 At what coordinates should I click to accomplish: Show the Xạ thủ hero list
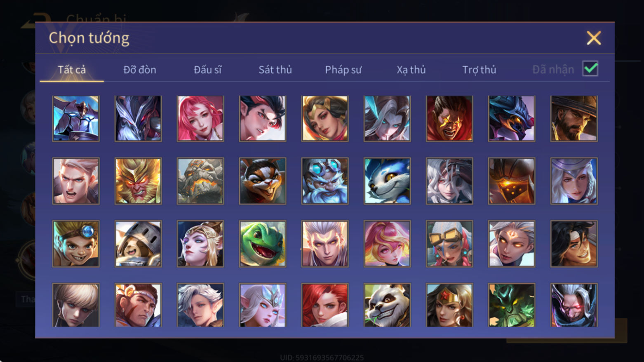tap(411, 70)
